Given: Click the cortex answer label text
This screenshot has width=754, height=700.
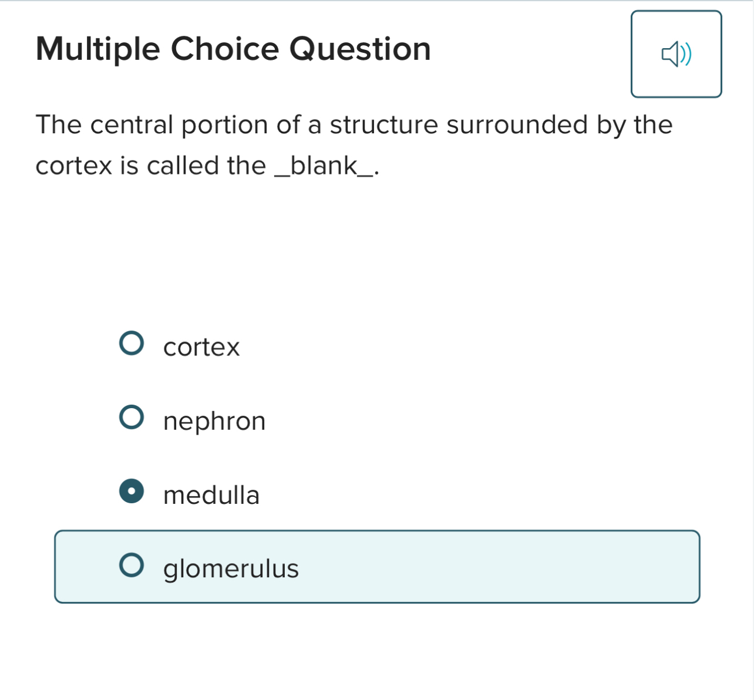Looking at the screenshot, I should pos(201,346).
